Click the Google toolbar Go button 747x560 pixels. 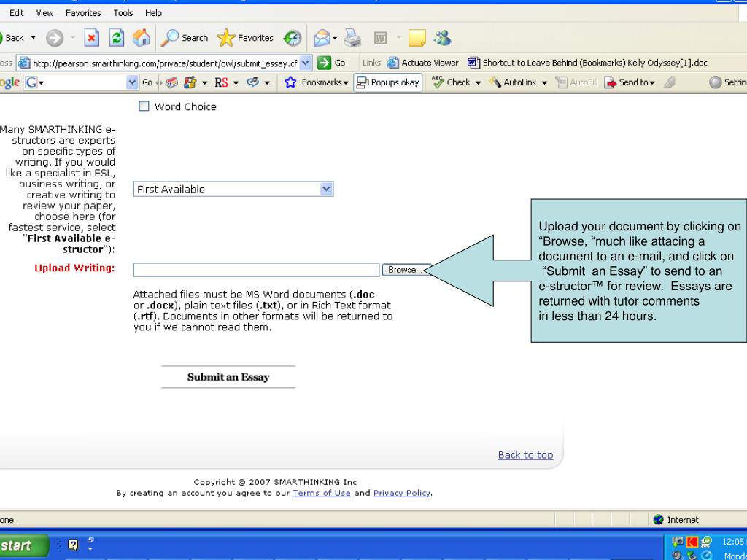point(147,82)
